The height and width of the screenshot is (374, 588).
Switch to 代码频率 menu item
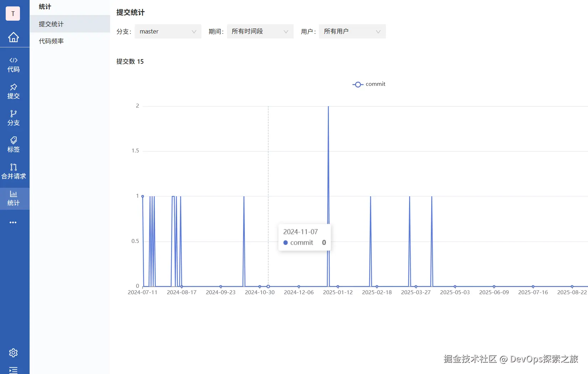[x=70, y=41]
